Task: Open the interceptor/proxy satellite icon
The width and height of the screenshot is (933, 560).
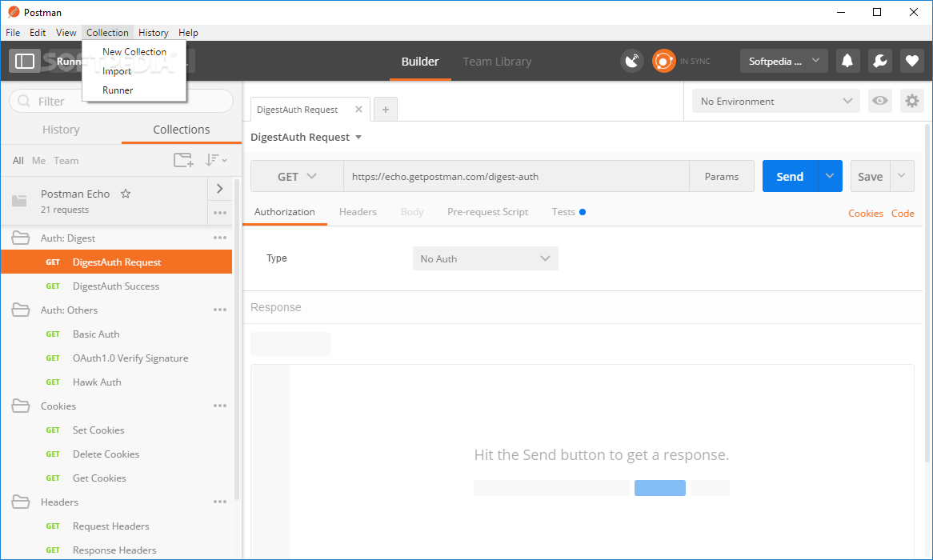Action: [x=632, y=61]
